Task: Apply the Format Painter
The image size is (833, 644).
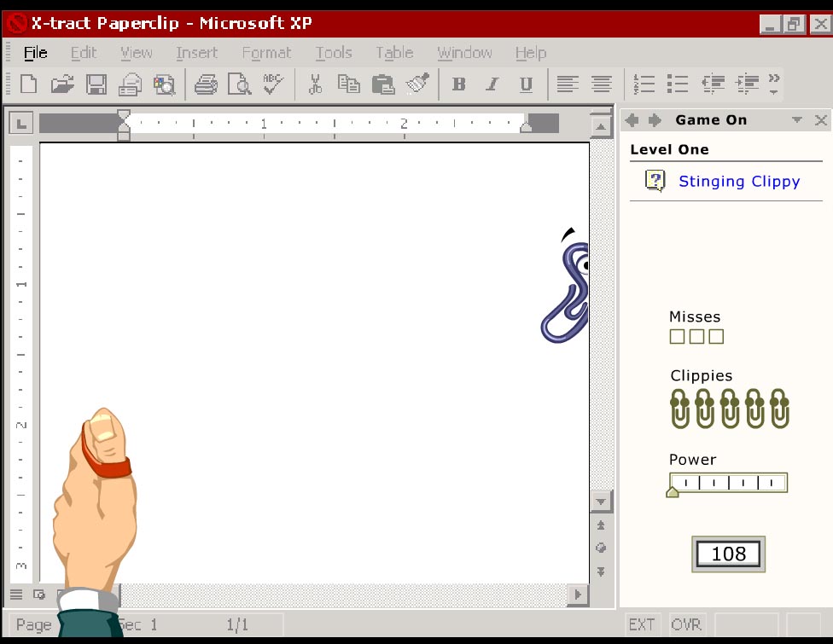Action: [x=416, y=84]
